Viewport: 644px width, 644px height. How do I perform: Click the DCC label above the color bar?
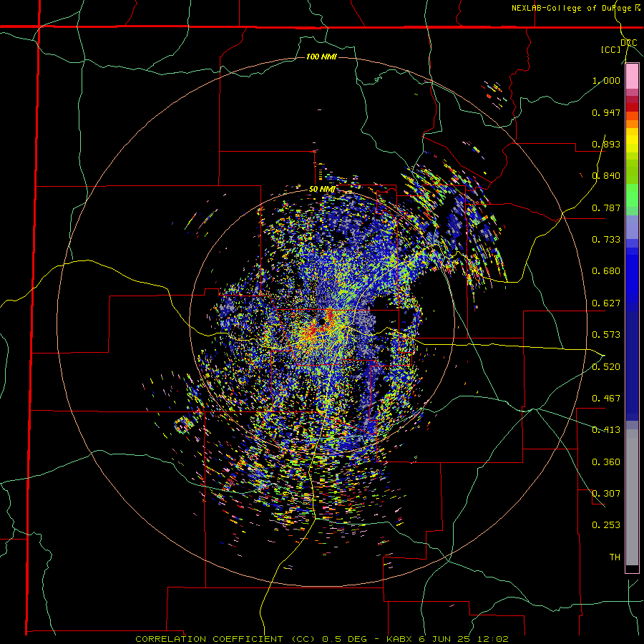point(628,43)
